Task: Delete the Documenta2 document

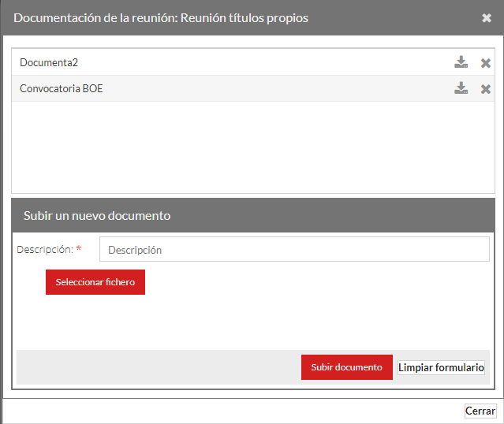Action: [x=486, y=63]
